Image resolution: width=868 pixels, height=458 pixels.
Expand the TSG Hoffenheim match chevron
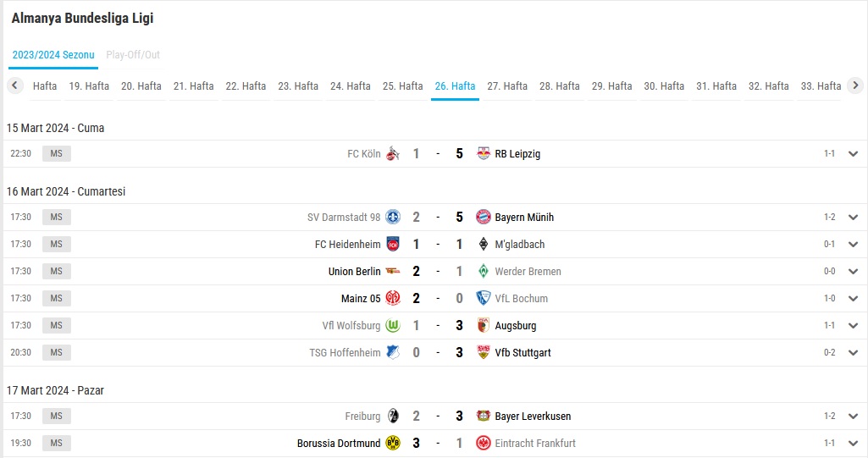tap(853, 352)
